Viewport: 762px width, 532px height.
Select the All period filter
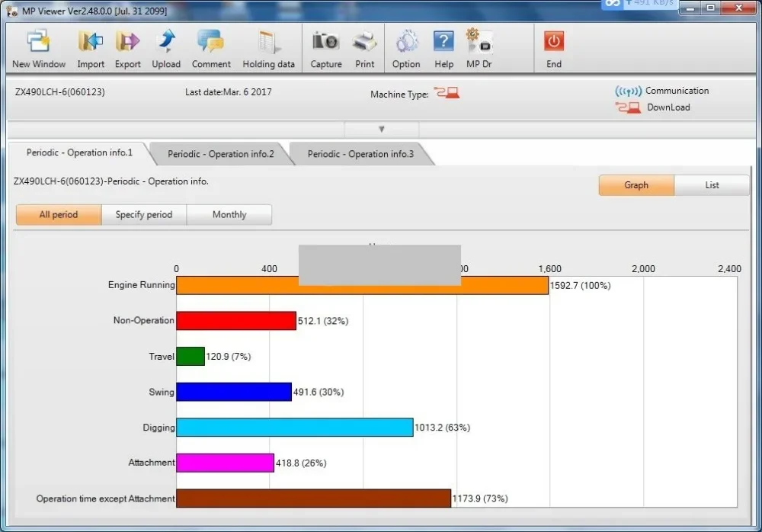point(58,214)
